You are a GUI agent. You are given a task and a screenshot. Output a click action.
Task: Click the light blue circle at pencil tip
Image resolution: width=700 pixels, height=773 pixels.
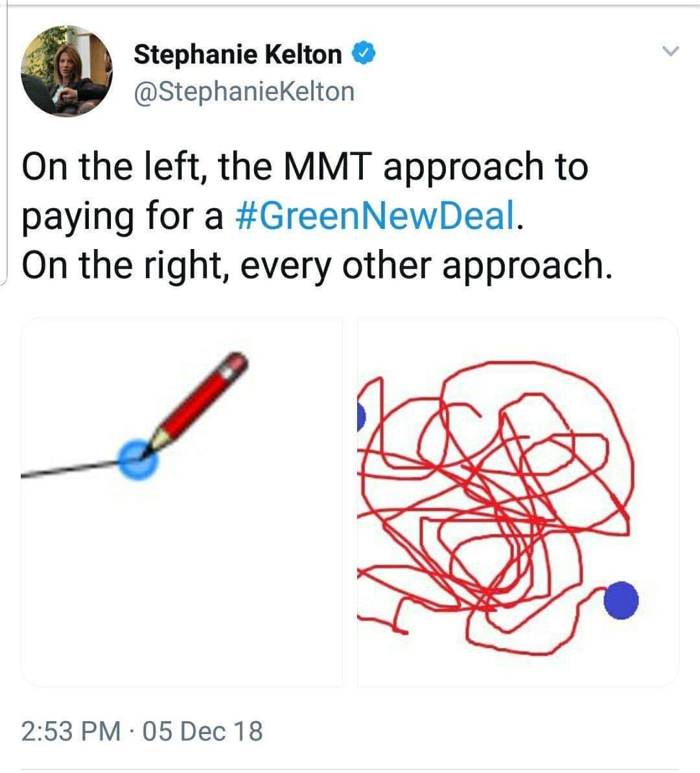138,459
